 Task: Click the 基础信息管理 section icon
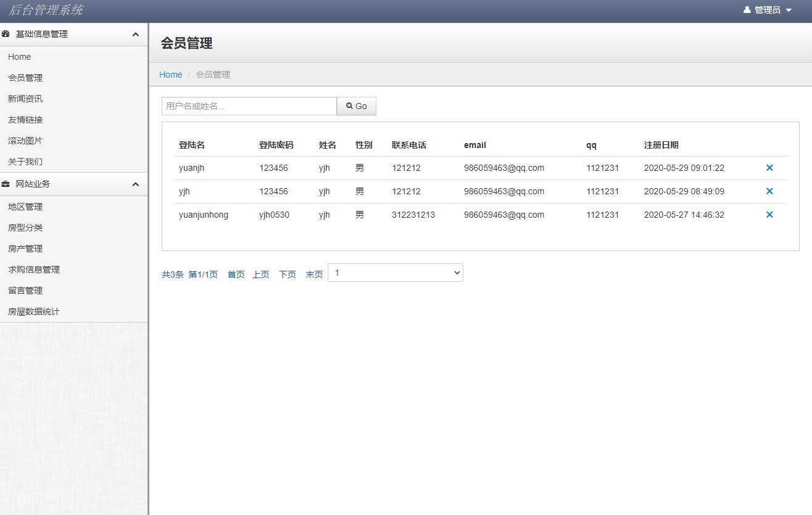(6, 34)
